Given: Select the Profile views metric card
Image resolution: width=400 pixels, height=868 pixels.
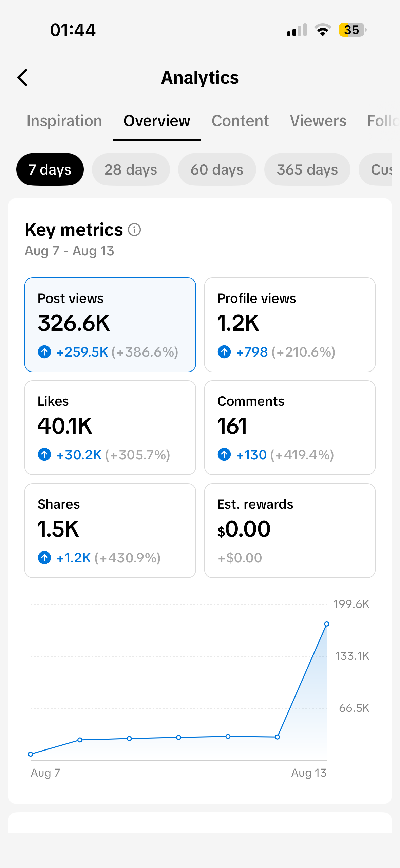Looking at the screenshot, I should point(290,325).
